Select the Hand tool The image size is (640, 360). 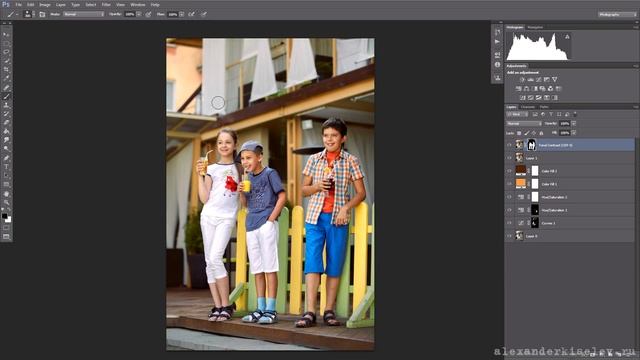[6, 193]
